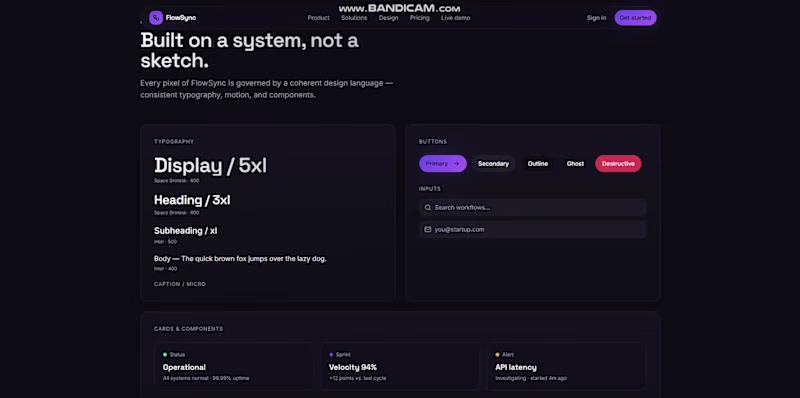The height and width of the screenshot is (398, 800).
Task: Focus the you@startup.com email field
Action: 533,230
